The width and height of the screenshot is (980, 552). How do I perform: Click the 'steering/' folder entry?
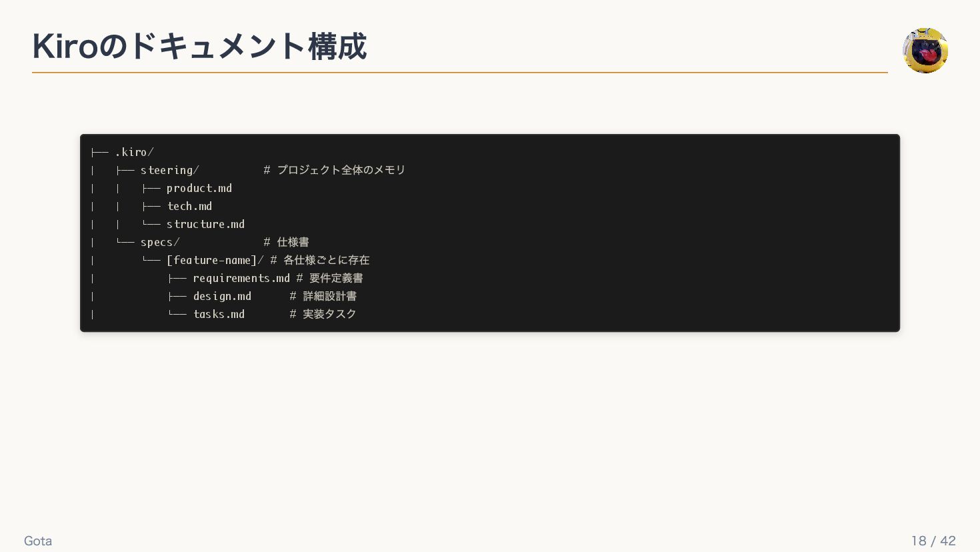tap(169, 170)
